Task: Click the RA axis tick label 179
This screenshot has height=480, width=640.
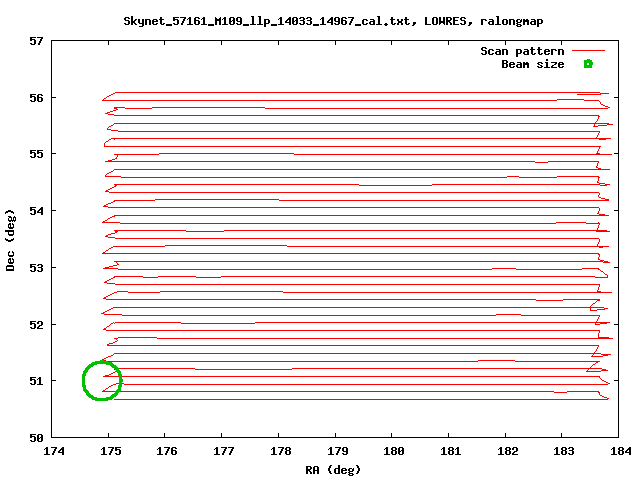Action: (x=338, y=451)
